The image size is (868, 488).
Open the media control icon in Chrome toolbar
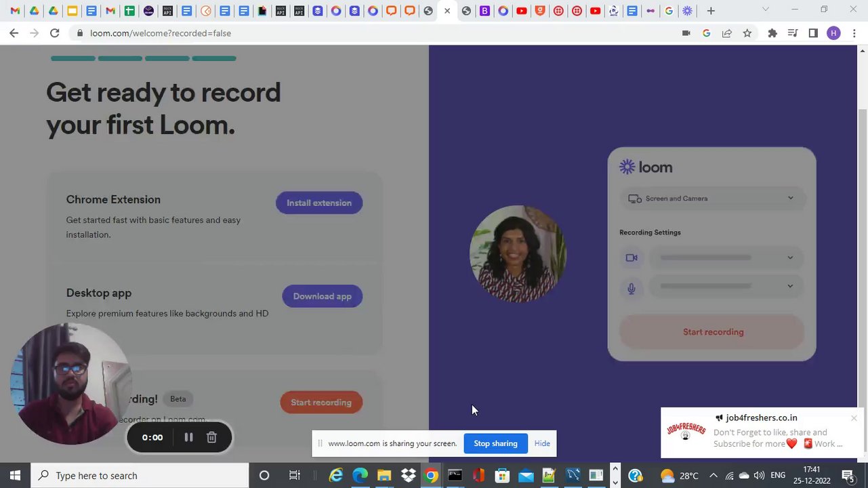pos(792,33)
